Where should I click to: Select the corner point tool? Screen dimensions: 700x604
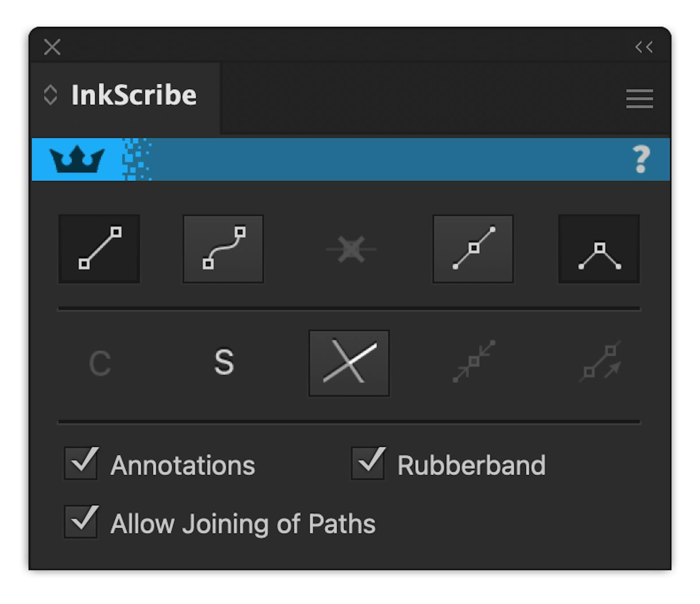599,248
